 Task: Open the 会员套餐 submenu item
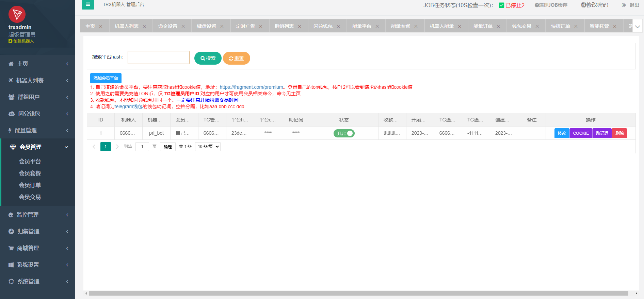tap(30, 173)
